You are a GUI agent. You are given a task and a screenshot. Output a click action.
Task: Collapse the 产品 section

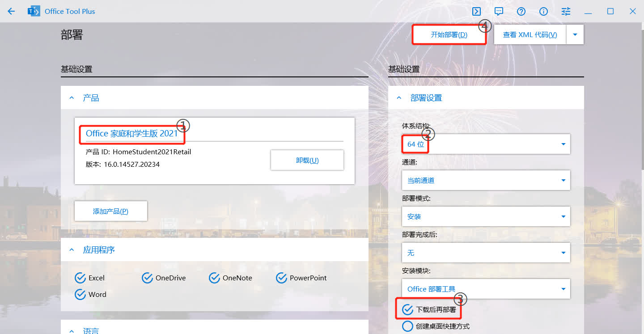point(72,98)
